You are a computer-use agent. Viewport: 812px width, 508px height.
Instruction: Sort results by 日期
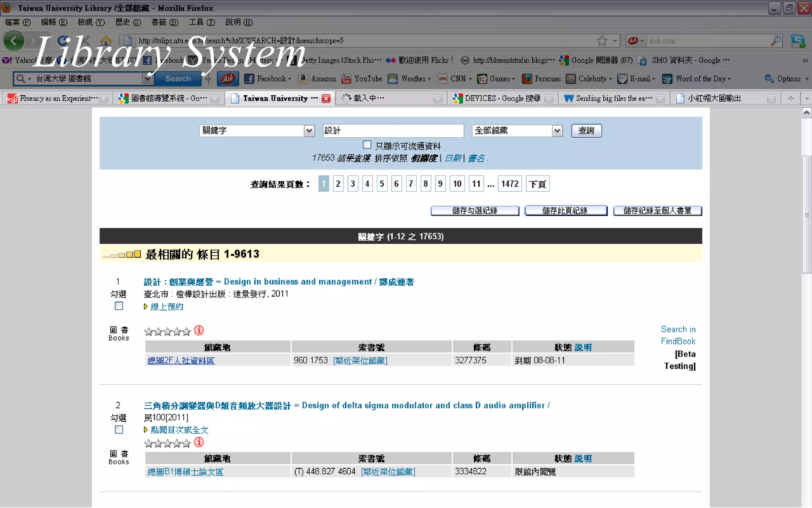click(452, 158)
